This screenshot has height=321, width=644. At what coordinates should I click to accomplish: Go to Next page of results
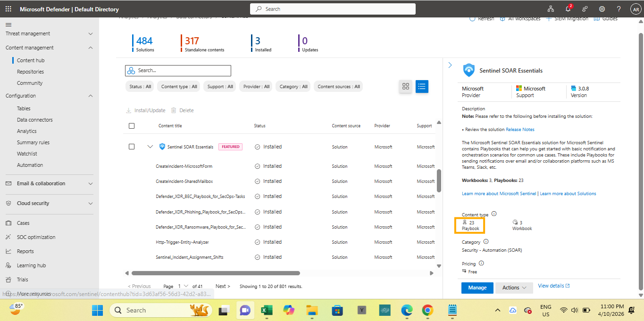(x=223, y=286)
